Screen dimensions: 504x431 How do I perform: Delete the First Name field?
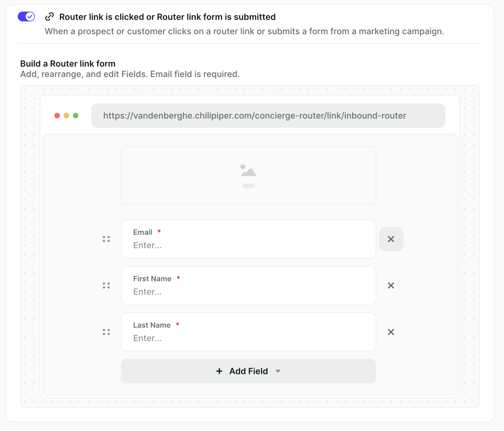391,285
